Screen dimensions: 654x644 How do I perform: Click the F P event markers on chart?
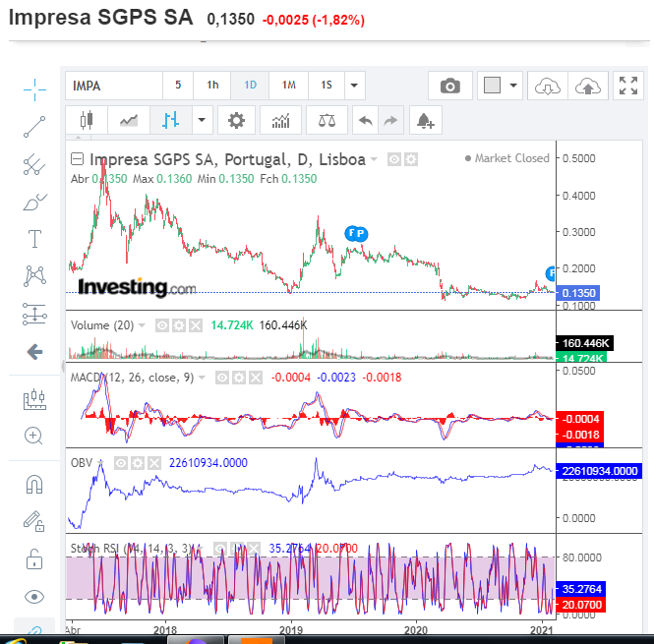[356, 234]
